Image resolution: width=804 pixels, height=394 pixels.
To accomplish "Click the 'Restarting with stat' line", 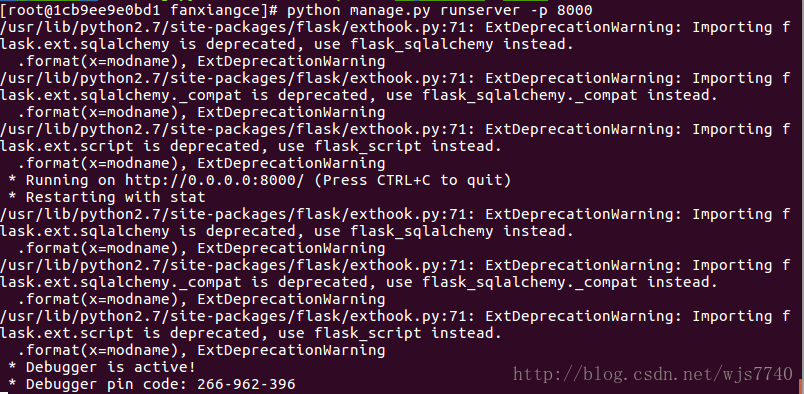I will coord(106,198).
